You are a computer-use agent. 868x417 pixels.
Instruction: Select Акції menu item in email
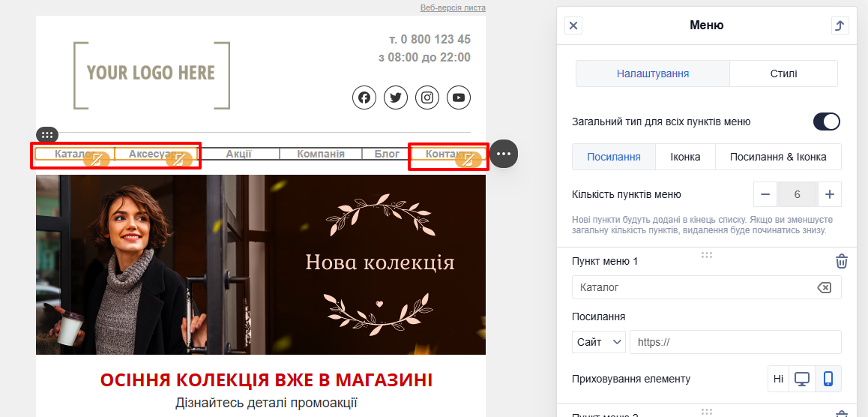238,154
